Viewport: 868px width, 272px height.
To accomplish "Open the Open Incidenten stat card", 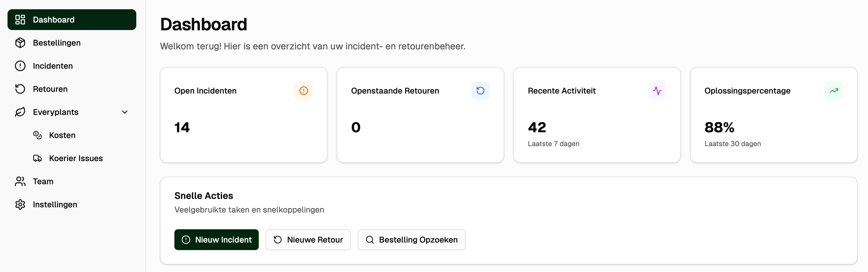I will (244, 115).
